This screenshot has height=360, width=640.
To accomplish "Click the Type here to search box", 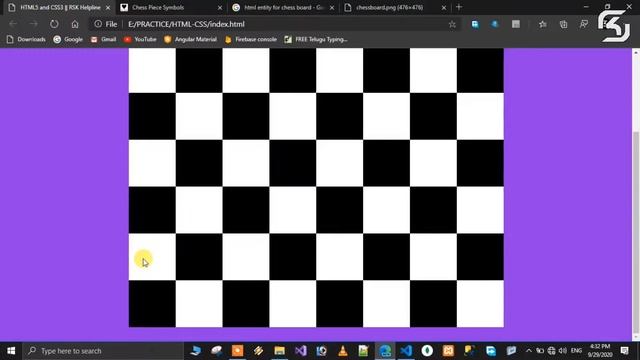I will point(104,351).
